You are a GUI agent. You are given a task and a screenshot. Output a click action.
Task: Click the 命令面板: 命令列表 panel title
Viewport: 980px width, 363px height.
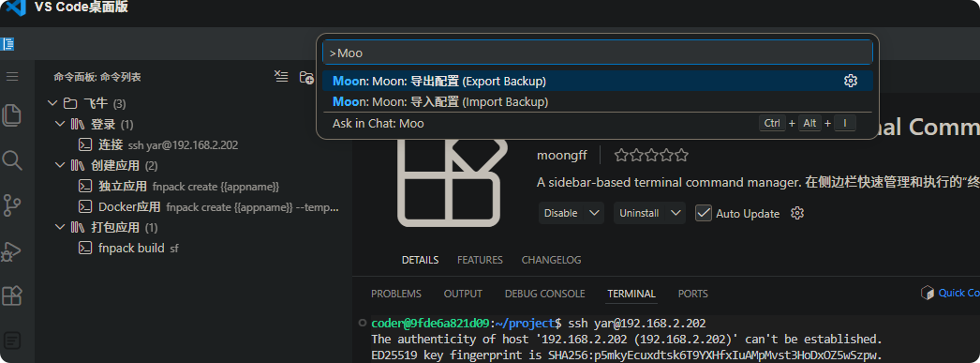97,77
